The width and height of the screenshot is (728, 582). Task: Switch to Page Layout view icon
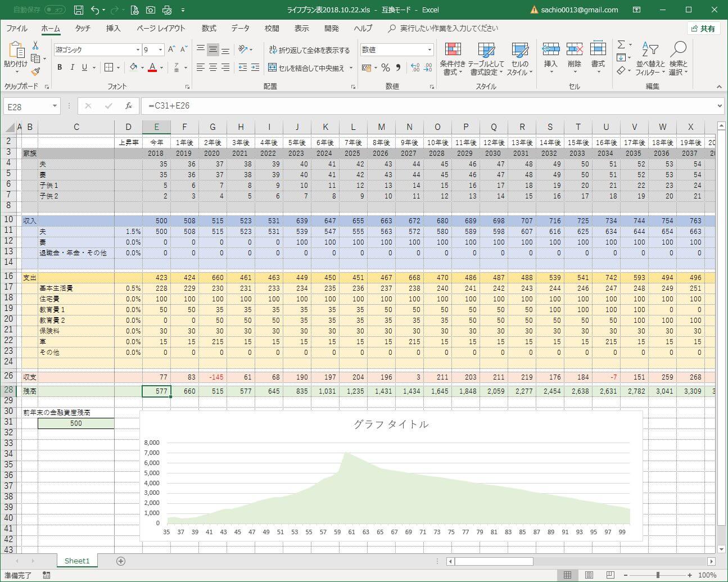[589, 575]
